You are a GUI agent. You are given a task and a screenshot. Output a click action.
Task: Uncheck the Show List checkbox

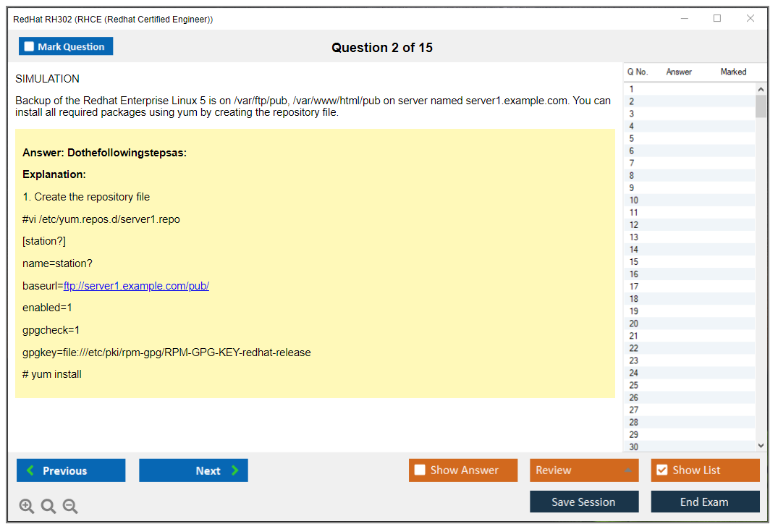tap(661, 470)
